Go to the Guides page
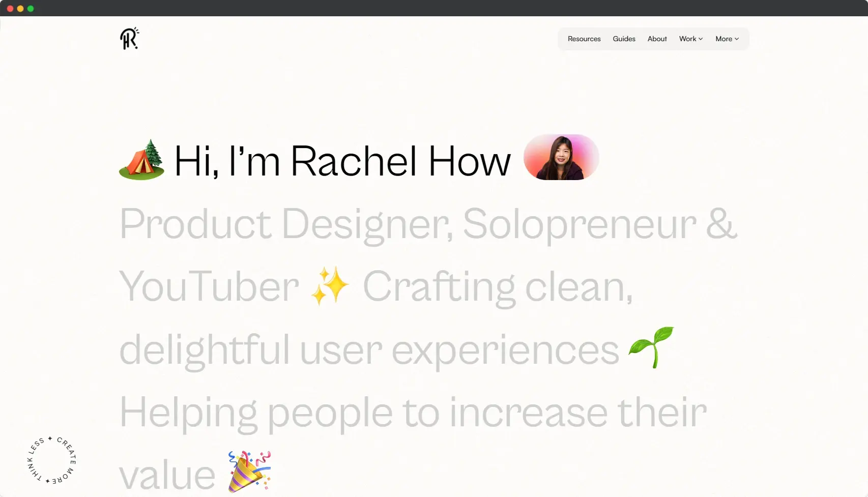868x497 pixels. (624, 39)
